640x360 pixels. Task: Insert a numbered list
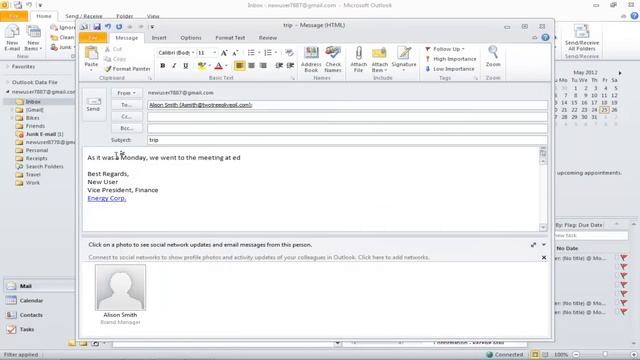pyautogui.click(x=268, y=53)
